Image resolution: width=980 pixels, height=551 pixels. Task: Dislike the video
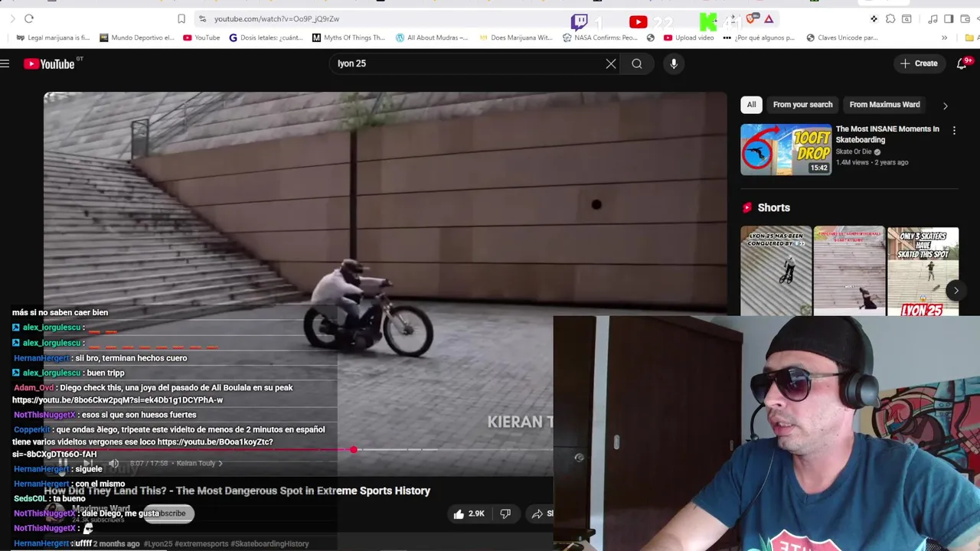click(505, 514)
